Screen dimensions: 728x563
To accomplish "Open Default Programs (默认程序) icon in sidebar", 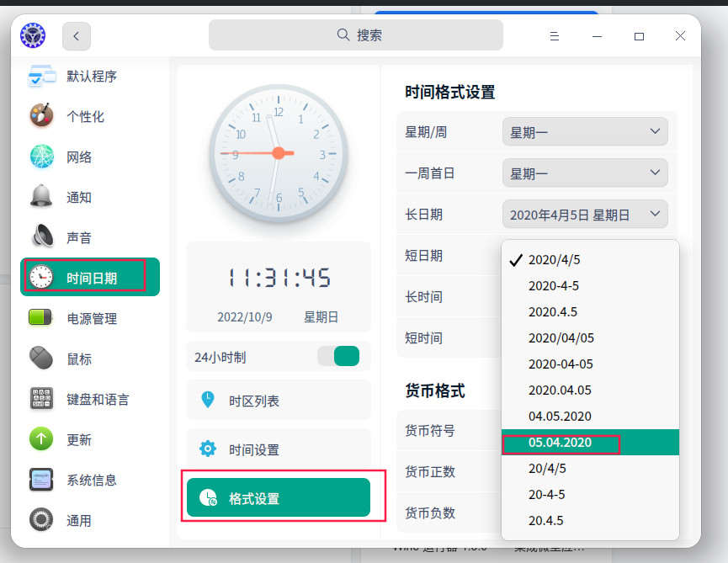I will (42, 76).
